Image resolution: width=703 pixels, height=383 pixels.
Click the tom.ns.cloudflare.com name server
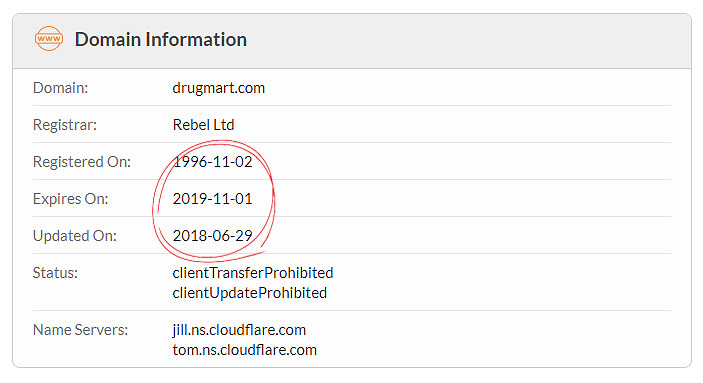tap(244, 350)
